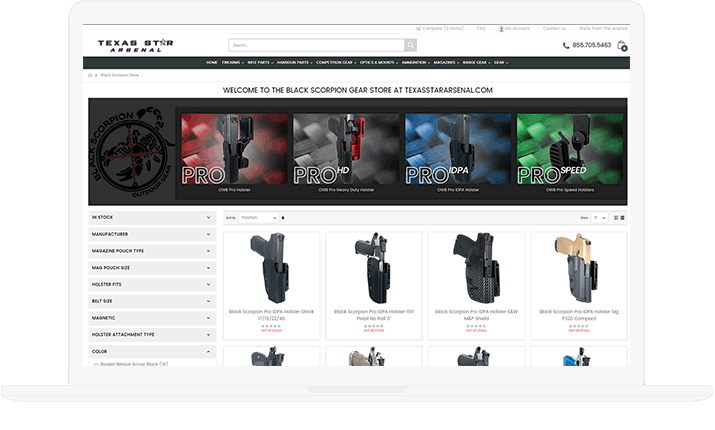The height and width of the screenshot is (430, 715).
Task: Open the Show items count dropdown
Action: pyautogui.click(x=599, y=218)
